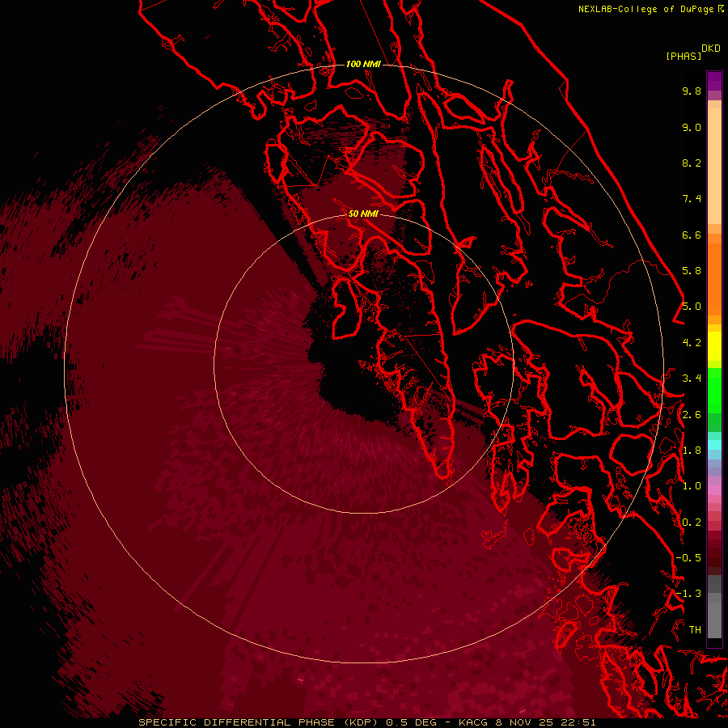
Task: Click the 5.0 scale value
Action: pos(692,307)
